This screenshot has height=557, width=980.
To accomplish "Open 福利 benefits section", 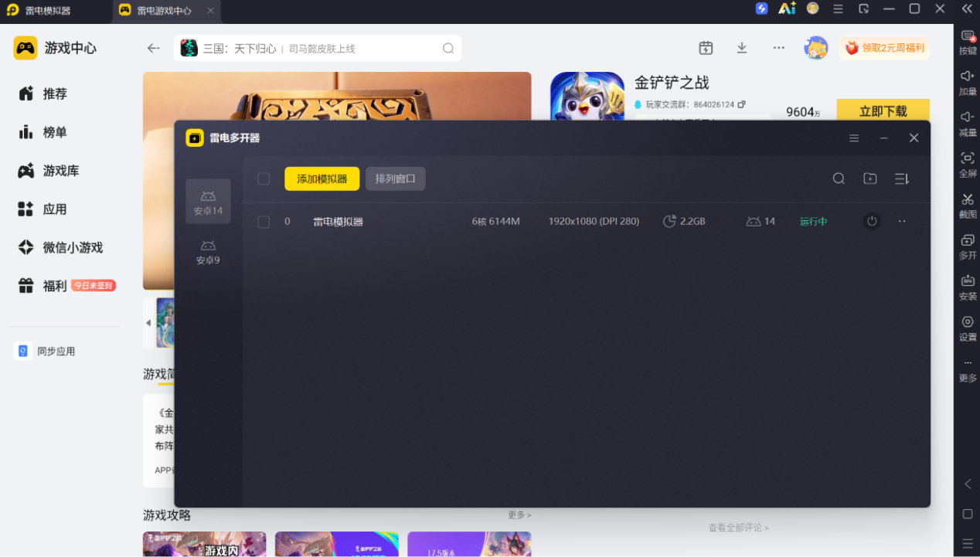I will (54, 286).
